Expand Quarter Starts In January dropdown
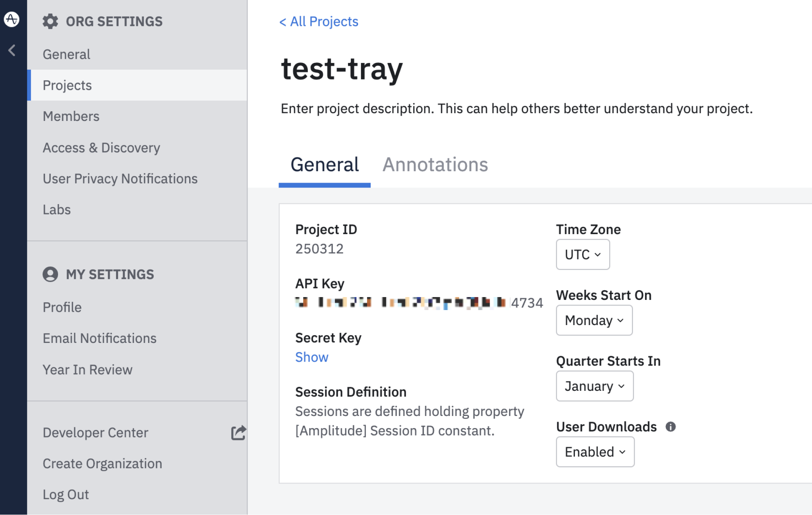 (x=594, y=386)
